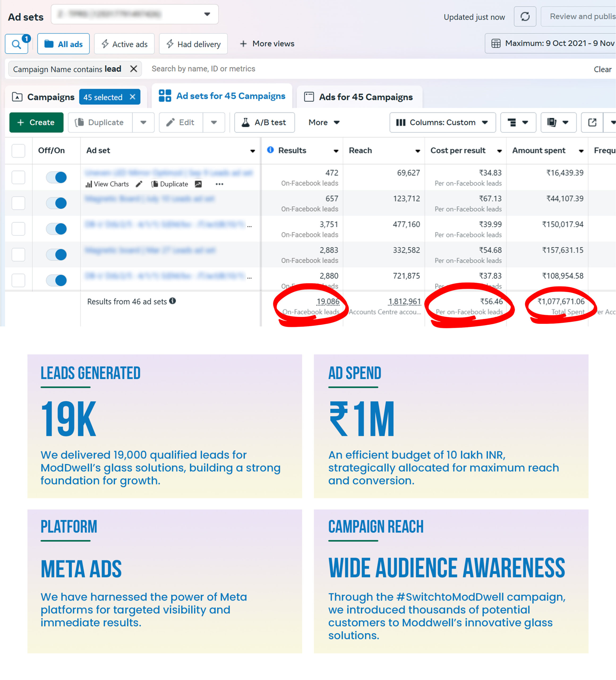Screen dimensions: 616x680
Task: Check the box for the ₹16,439.39 row
Action: [x=18, y=177]
